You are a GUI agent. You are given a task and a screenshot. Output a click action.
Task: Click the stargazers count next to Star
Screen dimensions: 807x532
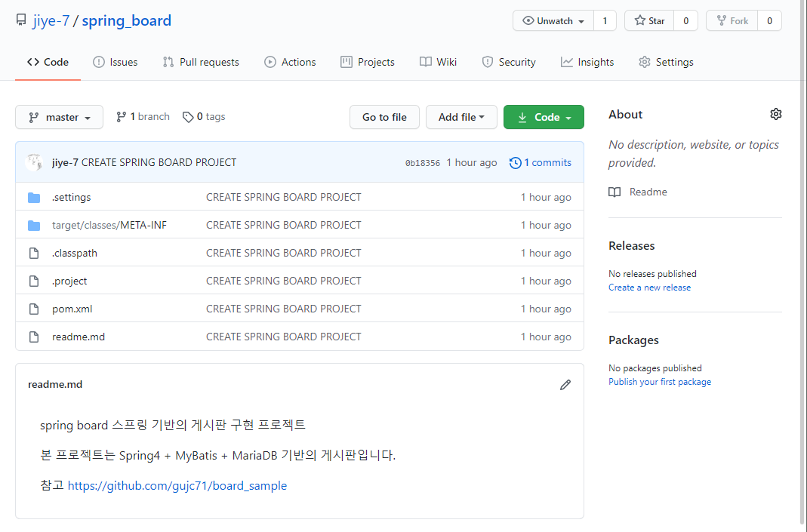(x=685, y=20)
